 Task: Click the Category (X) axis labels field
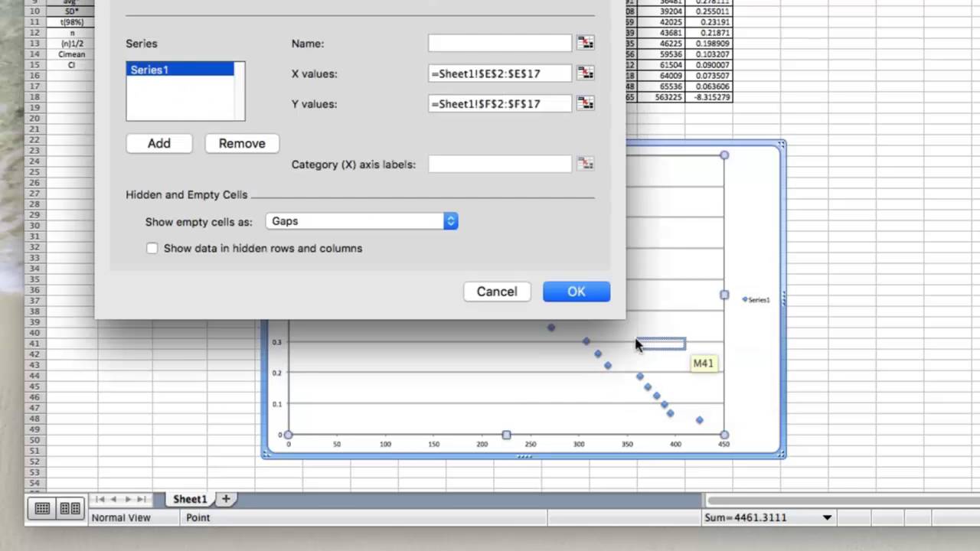pos(500,164)
